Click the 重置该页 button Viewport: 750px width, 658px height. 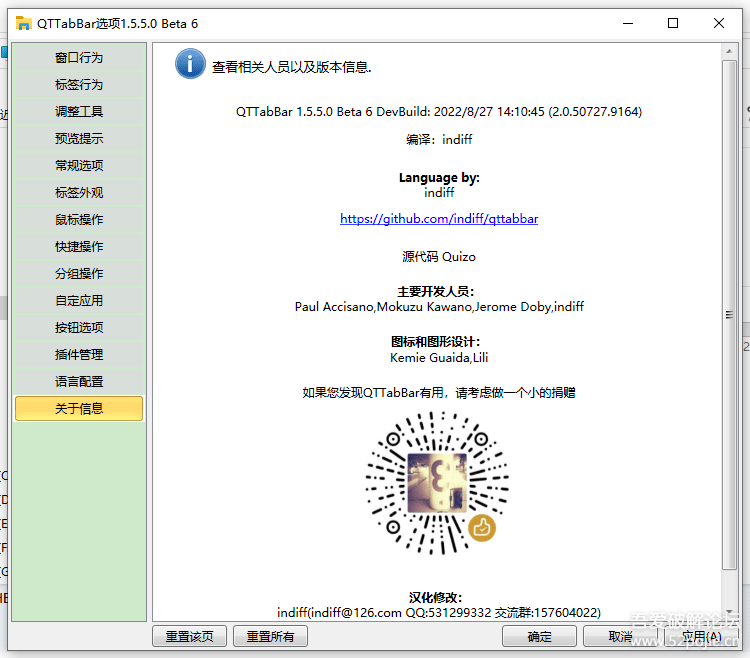coord(189,636)
